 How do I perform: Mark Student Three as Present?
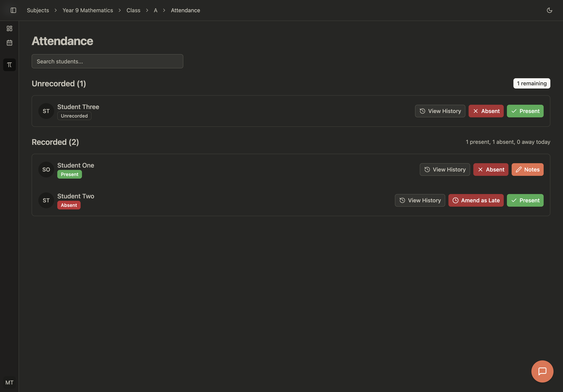(x=525, y=111)
